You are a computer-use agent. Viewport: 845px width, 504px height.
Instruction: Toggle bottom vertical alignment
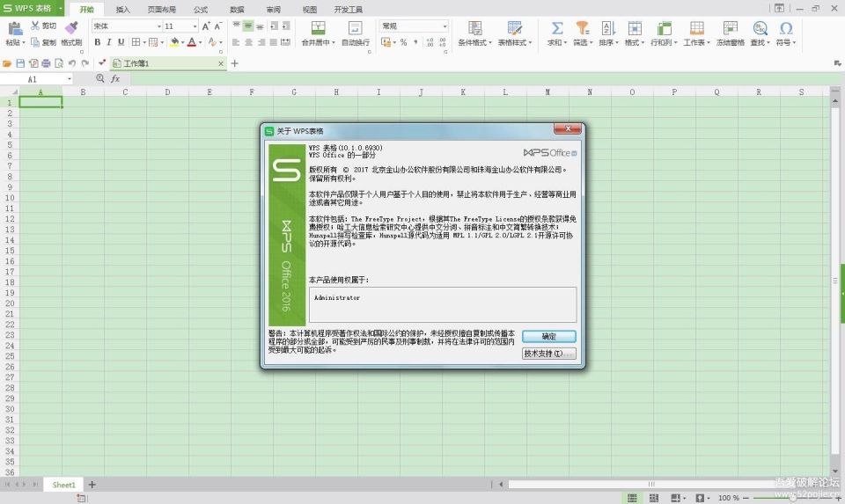coord(260,26)
